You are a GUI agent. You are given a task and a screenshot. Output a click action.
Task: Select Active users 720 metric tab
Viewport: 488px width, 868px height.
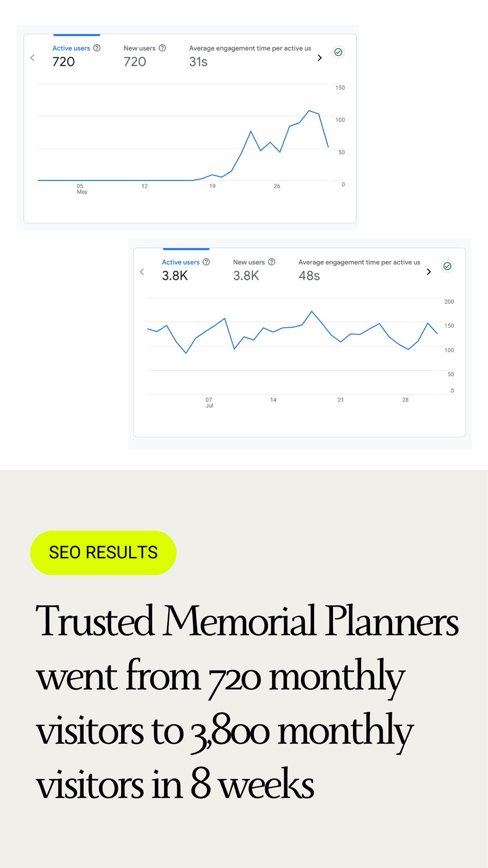point(76,56)
